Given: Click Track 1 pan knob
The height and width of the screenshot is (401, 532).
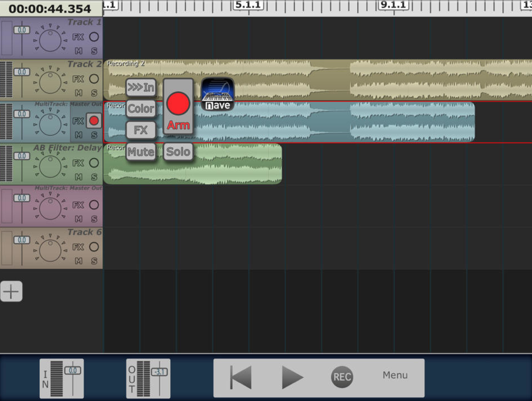Looking at the screenshot, I should pos(50,40).
